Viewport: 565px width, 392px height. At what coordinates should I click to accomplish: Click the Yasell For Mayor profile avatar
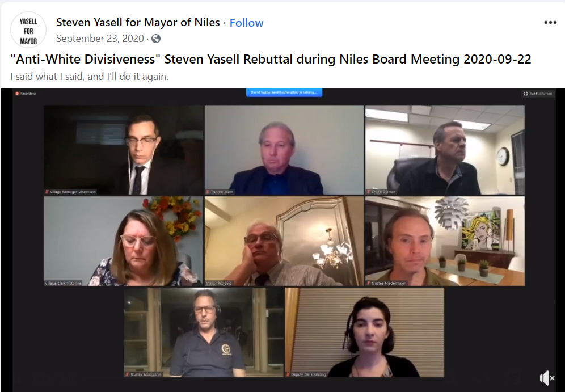28,30
